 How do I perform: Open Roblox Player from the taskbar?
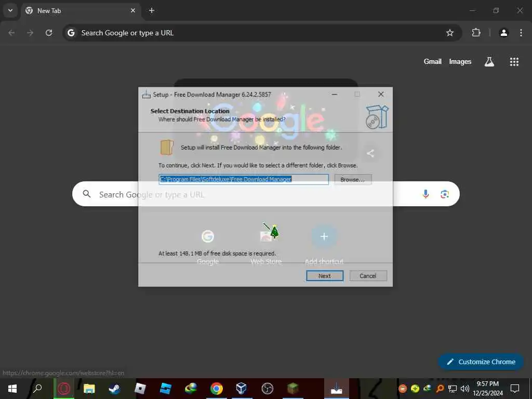140,388
